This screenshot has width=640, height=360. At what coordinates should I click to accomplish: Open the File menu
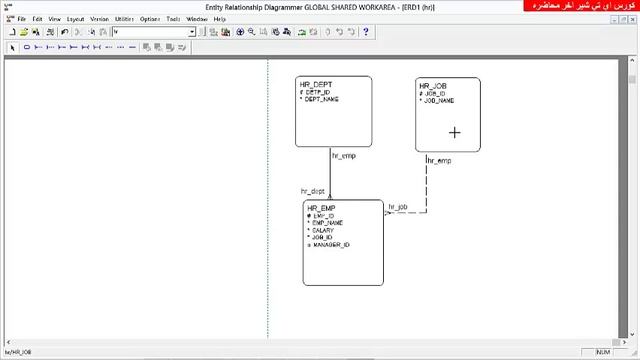pyautogui.click(x=22, y=19)
